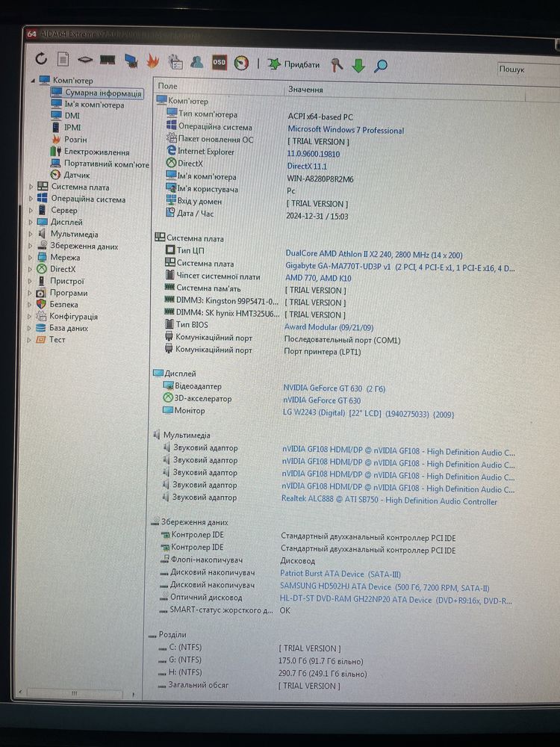This screenshot has width=560, height=747.
Task: Click the tree panel horizontal scrollbar
Action: pos(75,692)
